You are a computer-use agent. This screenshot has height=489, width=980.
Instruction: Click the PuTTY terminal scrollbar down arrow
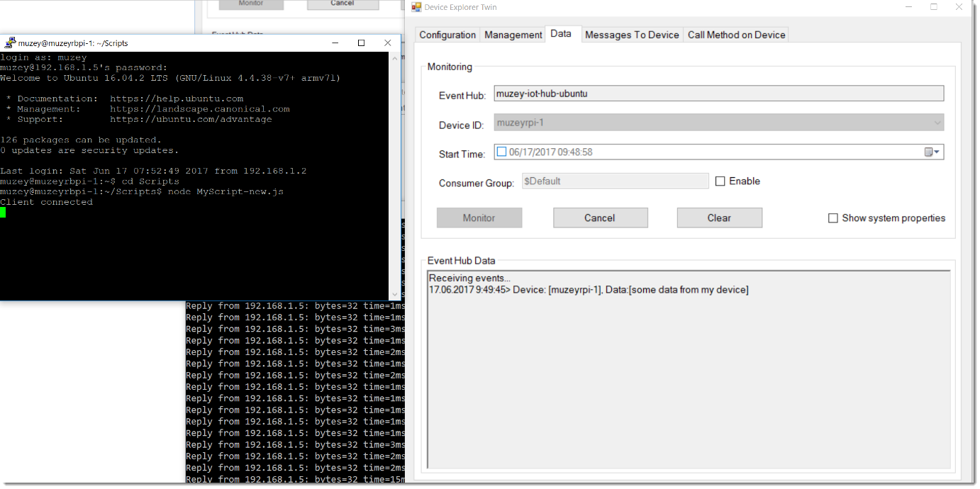pos(396,294)
